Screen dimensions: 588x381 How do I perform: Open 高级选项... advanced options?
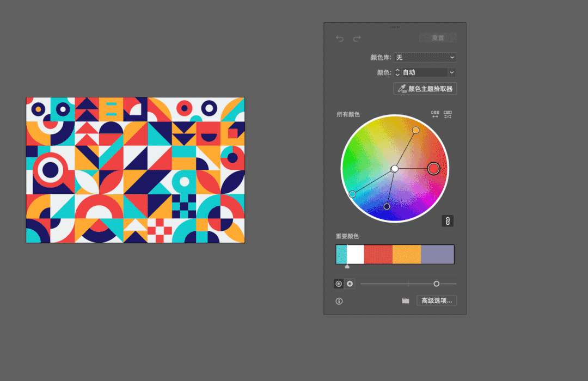click(437, 300)
